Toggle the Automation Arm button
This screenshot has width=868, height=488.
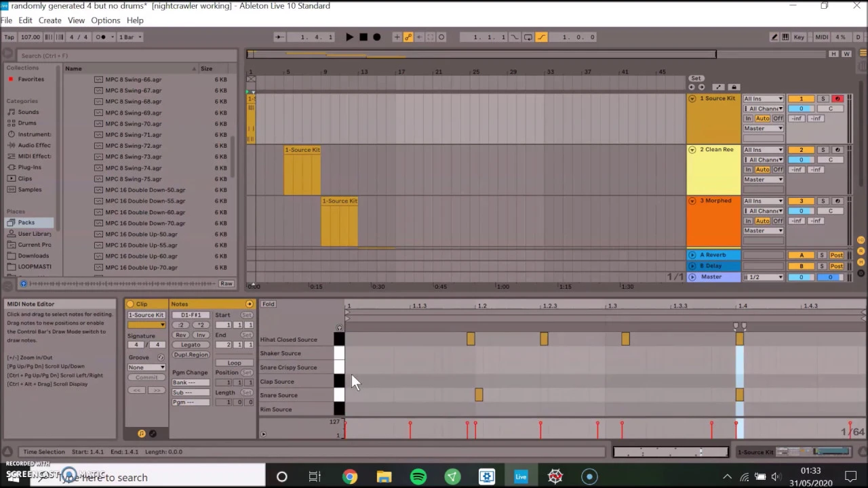[408, 37]
